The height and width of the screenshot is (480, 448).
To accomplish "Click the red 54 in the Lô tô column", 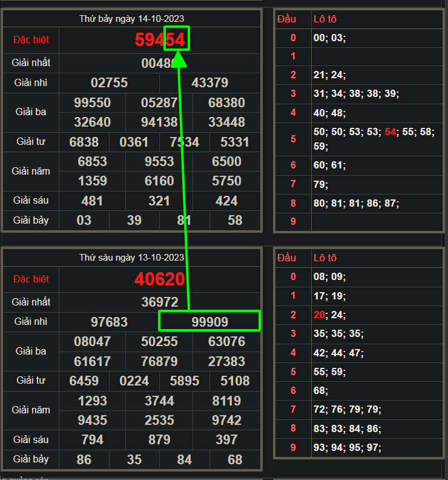I will [390, 132].
